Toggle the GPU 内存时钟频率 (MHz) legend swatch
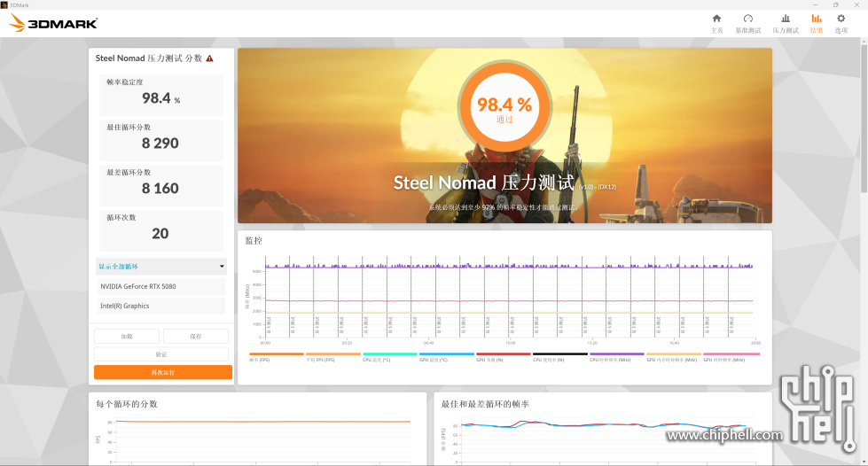Viewport: 868px width, 466px height. tap(674, 356)
